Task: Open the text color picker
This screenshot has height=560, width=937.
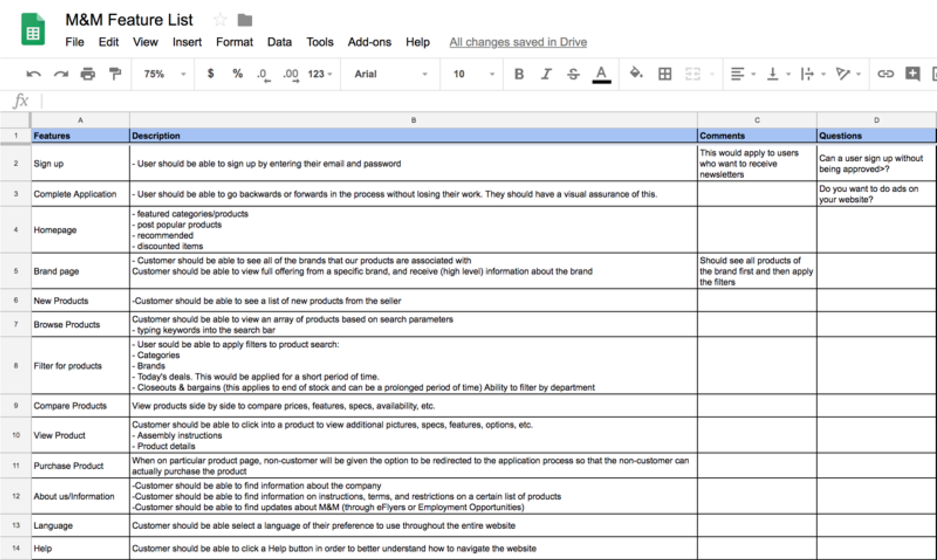Action: (601, 74)
